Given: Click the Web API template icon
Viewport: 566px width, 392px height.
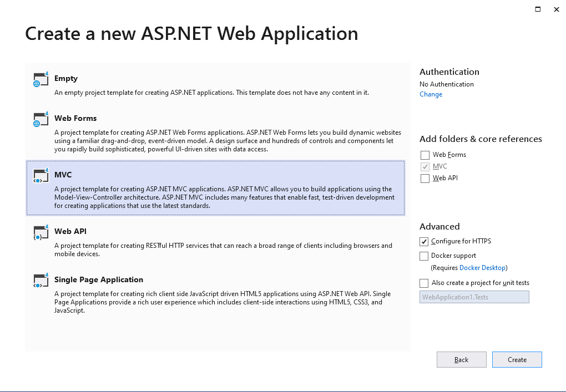Looking at the screenshot, I should (40, 233).
